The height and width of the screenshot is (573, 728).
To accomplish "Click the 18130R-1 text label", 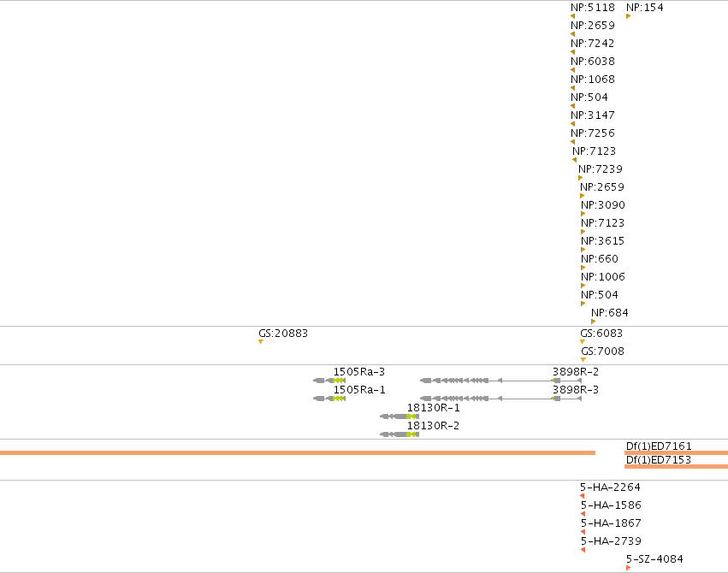I will click(x=434, y=408).
